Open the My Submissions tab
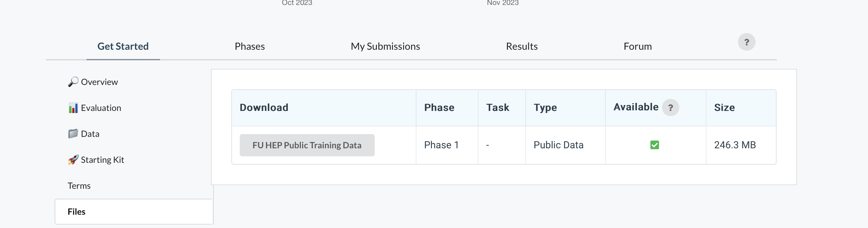 click(385, 46)
